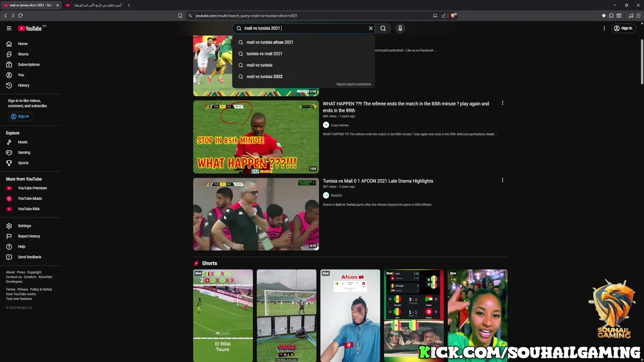Click the share icon in the address bar
The image size is (644, 362).
(444, 16)
